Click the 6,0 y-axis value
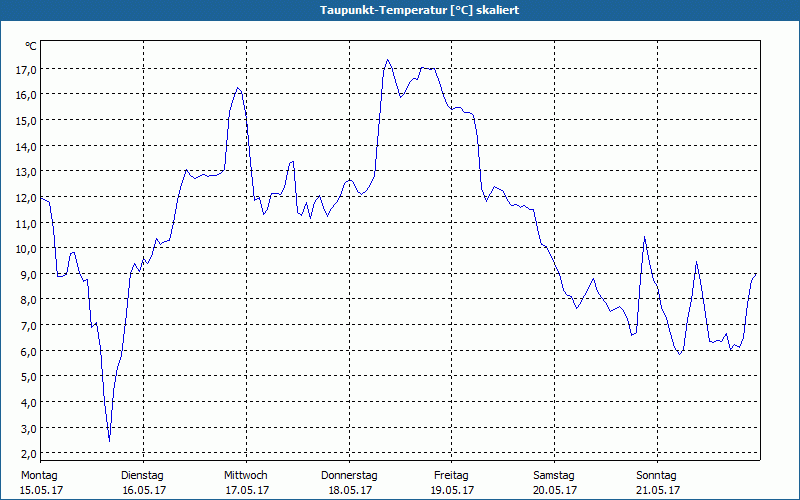Image resolution: width=800 pixels, height=500 pixels. click(29, 352)
